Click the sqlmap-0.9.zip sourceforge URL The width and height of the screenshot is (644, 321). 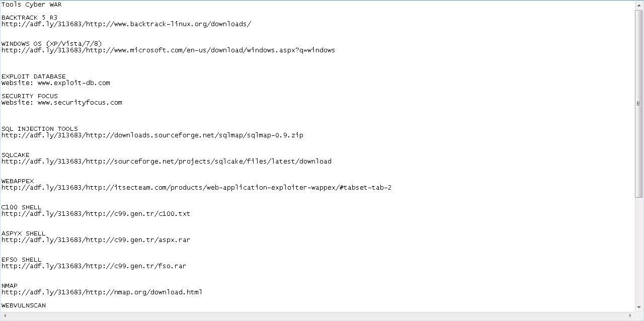click(152, 135)
